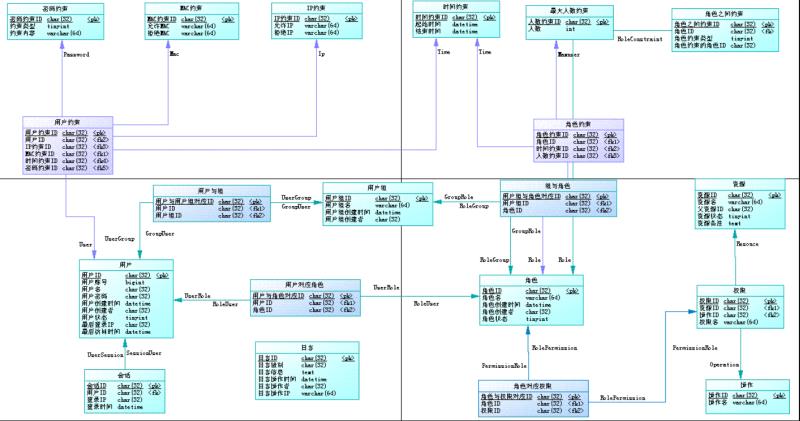Viewport: 800px width, 421px height.
Task: Click the 角色与权限对应ID primary key row
Action: click(x=533, y=397)
